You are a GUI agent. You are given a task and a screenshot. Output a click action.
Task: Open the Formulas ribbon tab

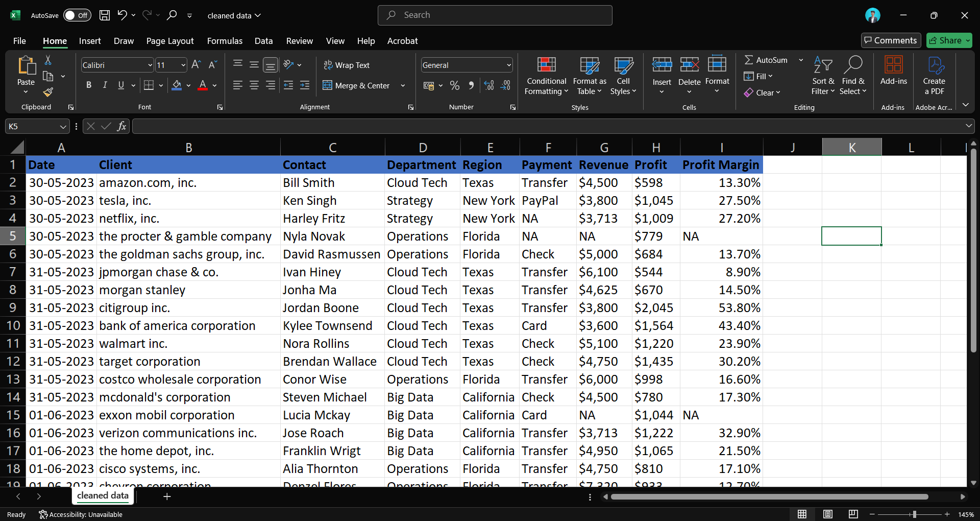coord(225,41)
